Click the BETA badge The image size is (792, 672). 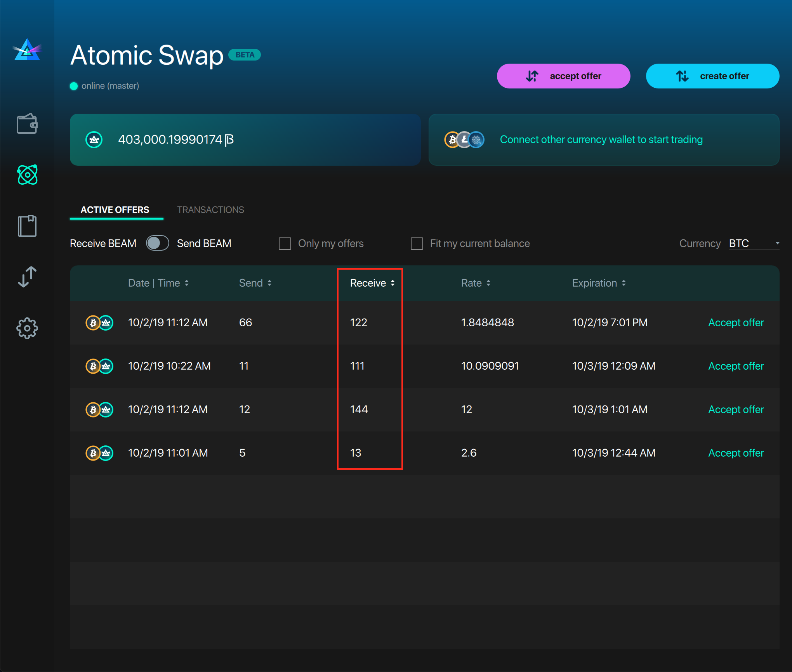tap(245, 55)
